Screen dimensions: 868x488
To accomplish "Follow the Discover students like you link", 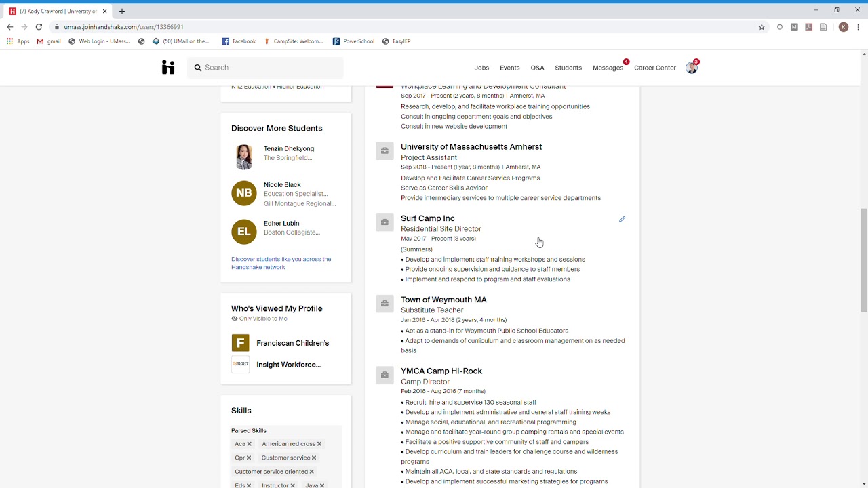I will tap(281, 263).
